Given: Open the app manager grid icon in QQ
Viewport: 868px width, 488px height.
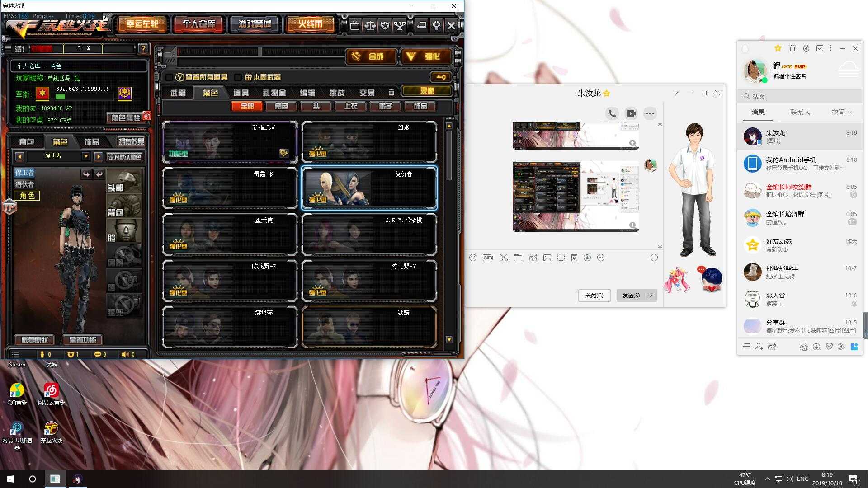Looking at the screenshot, I should pyautogui.click(x=854, y=347).
